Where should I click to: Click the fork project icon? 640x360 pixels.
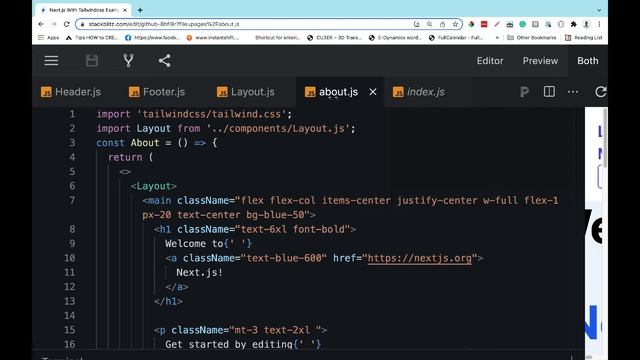pos(128,61)
